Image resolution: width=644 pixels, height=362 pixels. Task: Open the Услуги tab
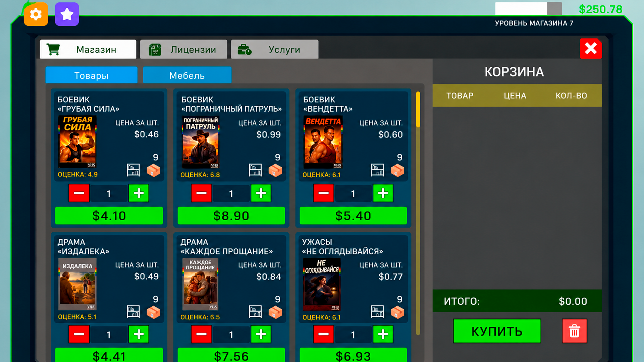(x=275, y=49)
